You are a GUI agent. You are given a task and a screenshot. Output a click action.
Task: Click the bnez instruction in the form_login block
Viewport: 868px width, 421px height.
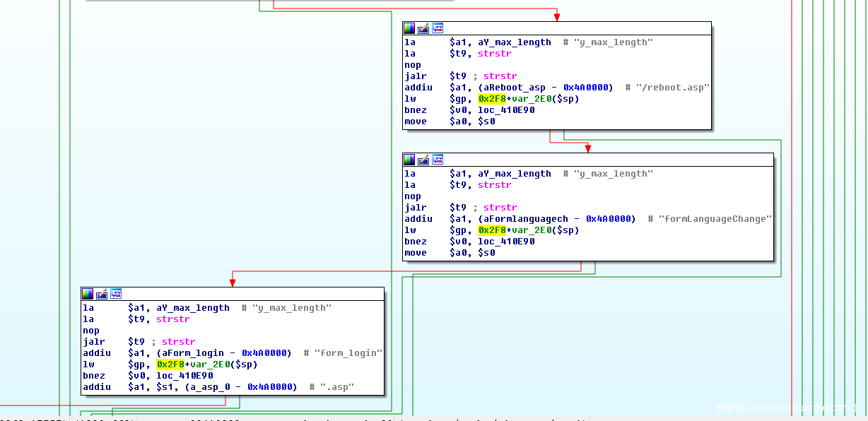coord(94,376)
